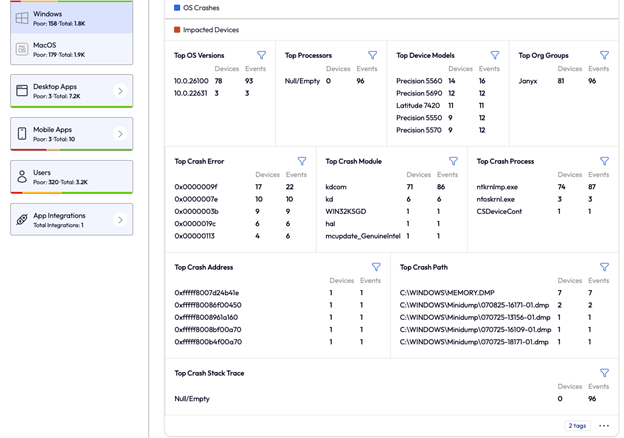This screenshot has height=438, width=624.
Task: Click the MacOS icon in sidebar
Action: [22, 49]
